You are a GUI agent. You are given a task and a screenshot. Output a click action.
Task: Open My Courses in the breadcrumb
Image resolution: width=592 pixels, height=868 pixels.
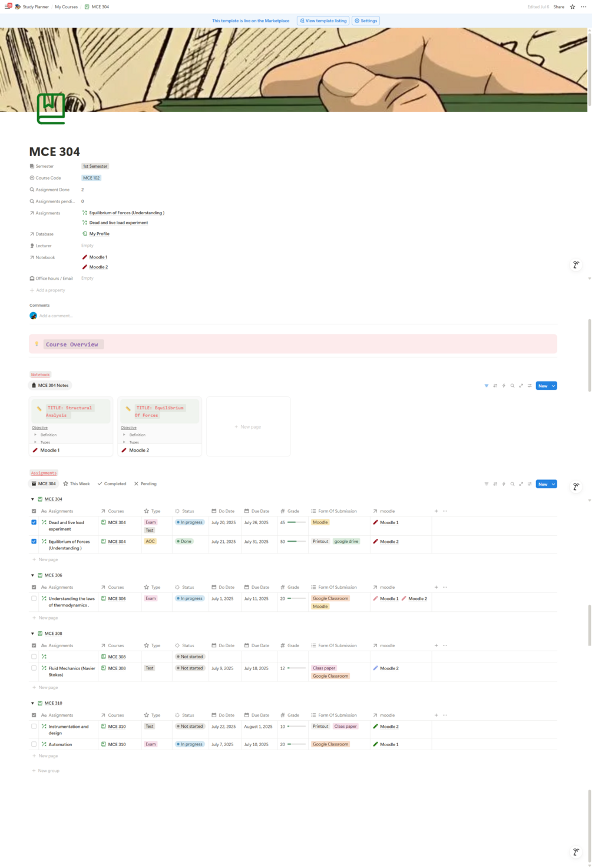coord(66,6)
